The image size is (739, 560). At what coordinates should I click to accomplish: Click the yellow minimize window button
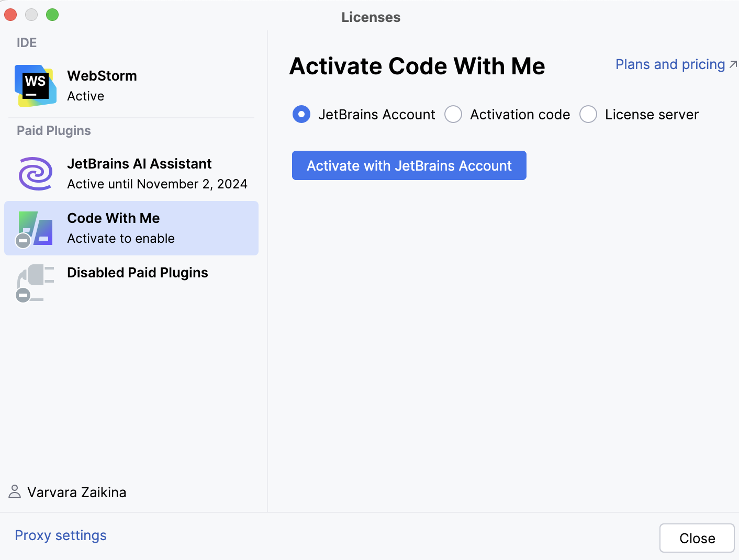[31, 15]
